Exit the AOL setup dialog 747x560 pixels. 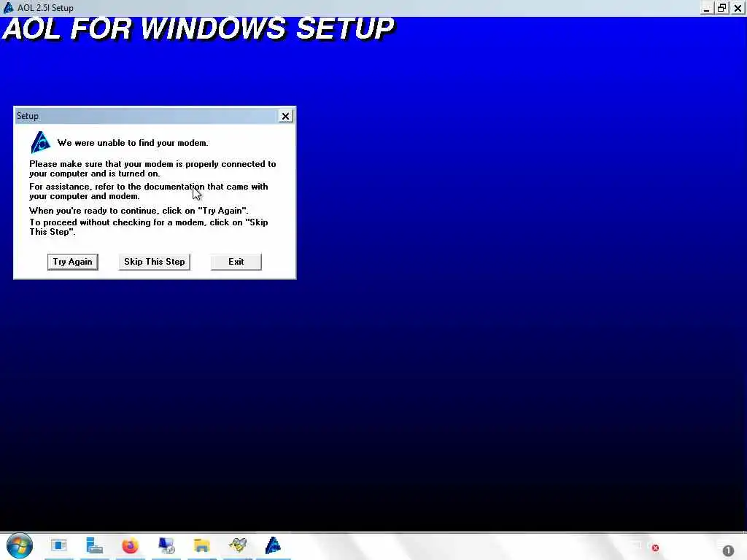236,262
